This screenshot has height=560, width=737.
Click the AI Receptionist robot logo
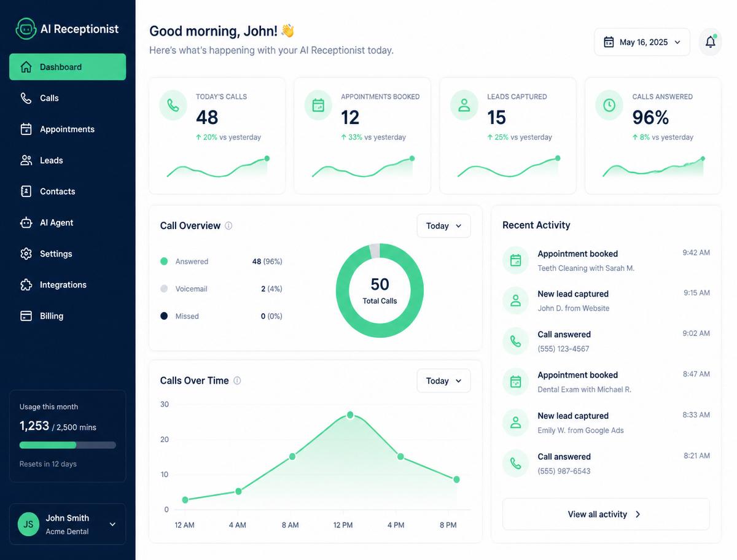(26, 28)
